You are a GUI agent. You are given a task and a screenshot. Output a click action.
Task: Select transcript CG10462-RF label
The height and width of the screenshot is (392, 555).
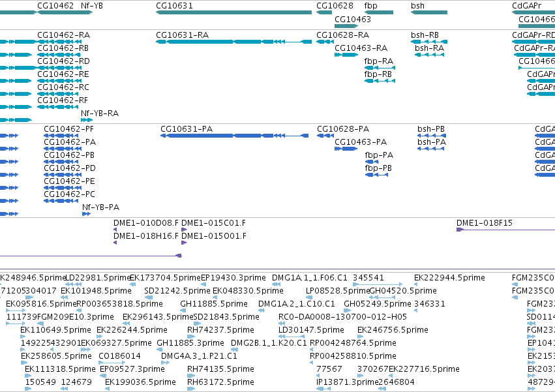(x=63, y=100)
